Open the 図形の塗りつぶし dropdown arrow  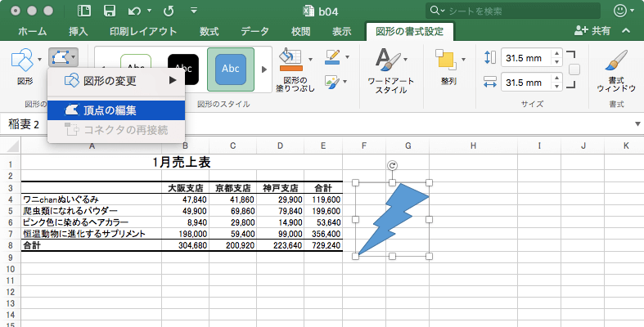tap(310, 60)
